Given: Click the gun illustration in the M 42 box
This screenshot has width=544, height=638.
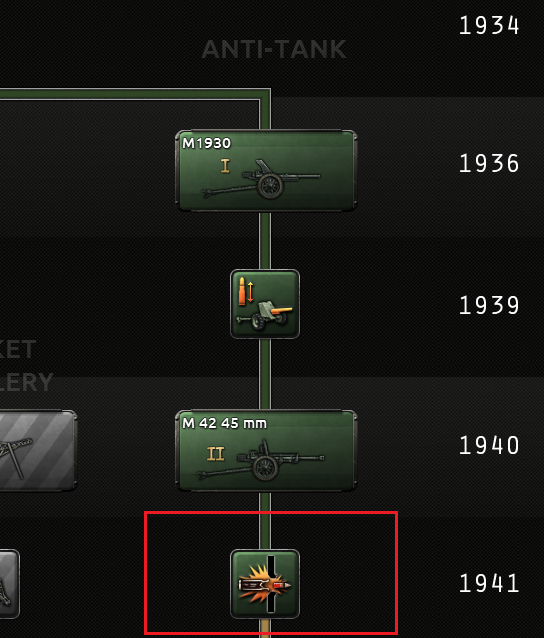Looking at the screenshot, I should 260,460.
